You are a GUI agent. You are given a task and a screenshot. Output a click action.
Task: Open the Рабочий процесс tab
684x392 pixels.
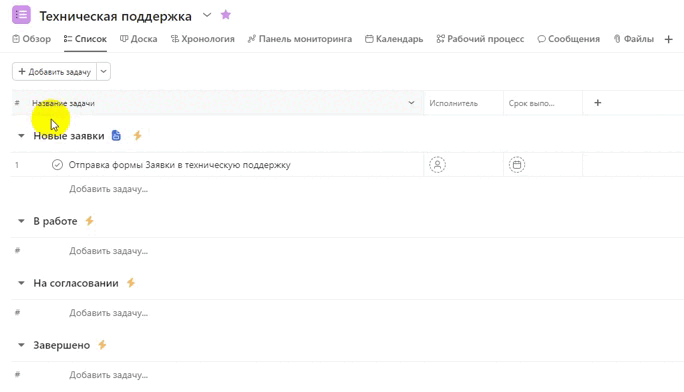pos(480,39)
